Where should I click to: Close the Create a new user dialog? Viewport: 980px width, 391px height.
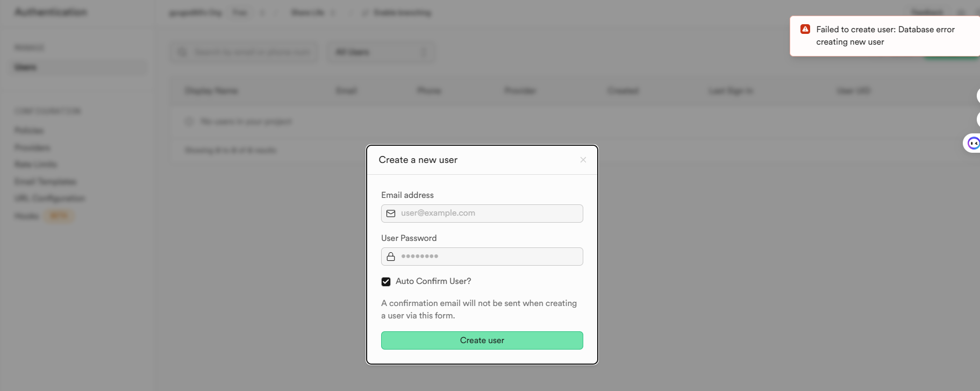pyautogui.click(x=583, y=160)
